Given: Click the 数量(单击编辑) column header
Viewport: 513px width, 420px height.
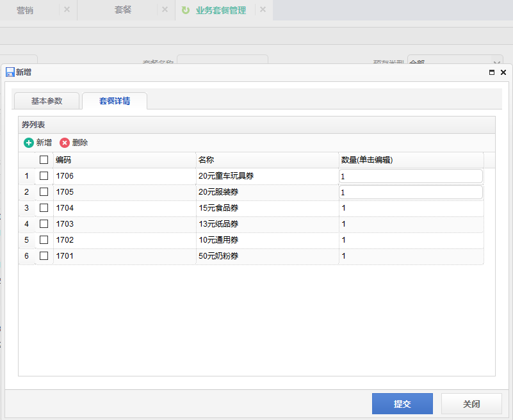Looking at the screenshot, I should (411, 160).
